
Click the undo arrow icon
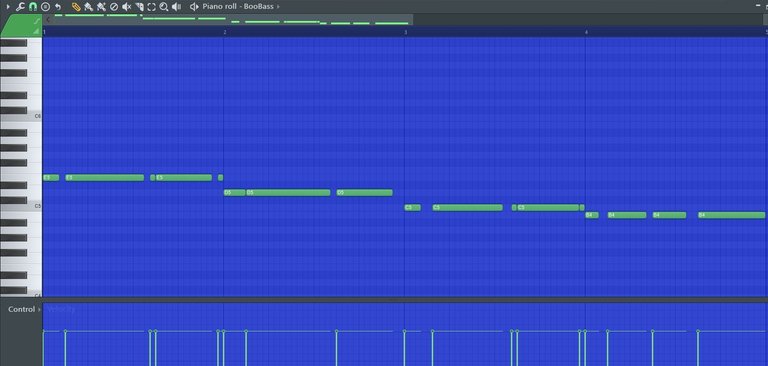click(58, 7)
